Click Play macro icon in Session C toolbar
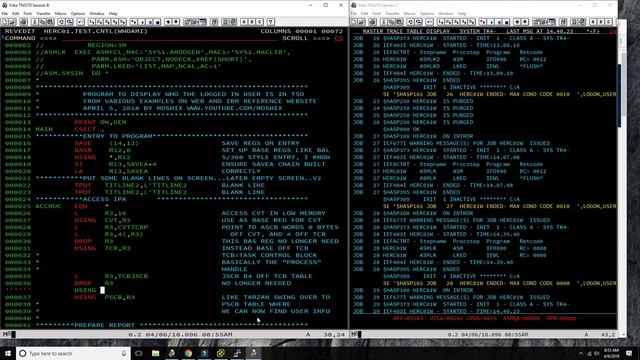Viewport: 640px width, 360px height. tap(491, 22)
